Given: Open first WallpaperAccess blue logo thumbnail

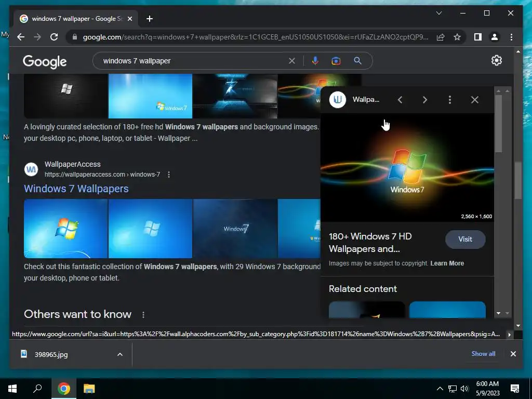Looking at the screenshot, I should [66, 229].
